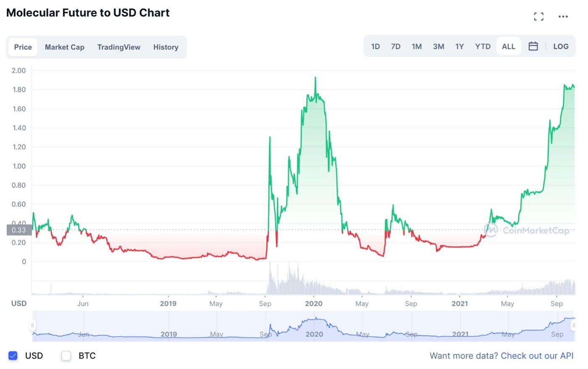Toggle LOG scale for the chart
This screenshot has width=588, height=369.
pos(561,46)
